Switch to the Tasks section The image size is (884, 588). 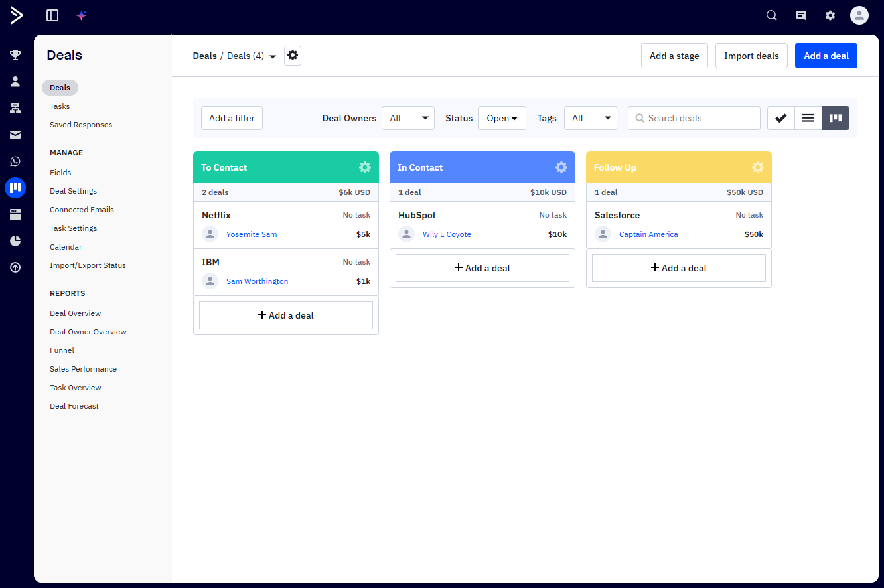tap(59, 106)
